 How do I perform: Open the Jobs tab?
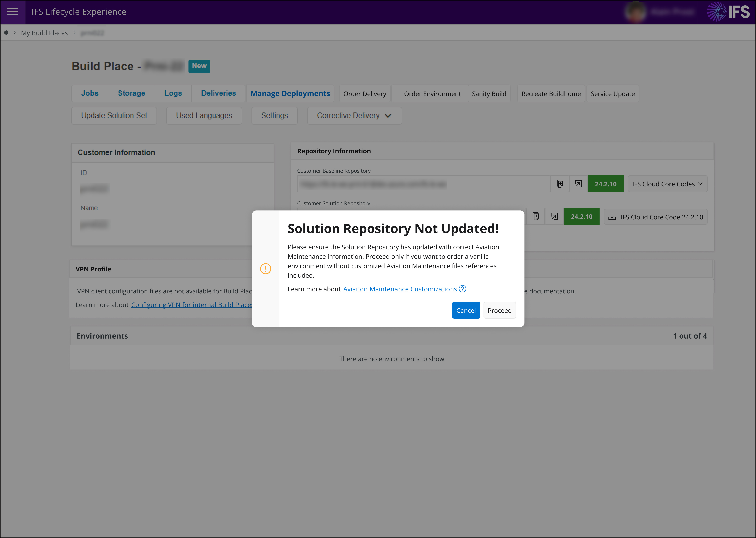(90, 93)
